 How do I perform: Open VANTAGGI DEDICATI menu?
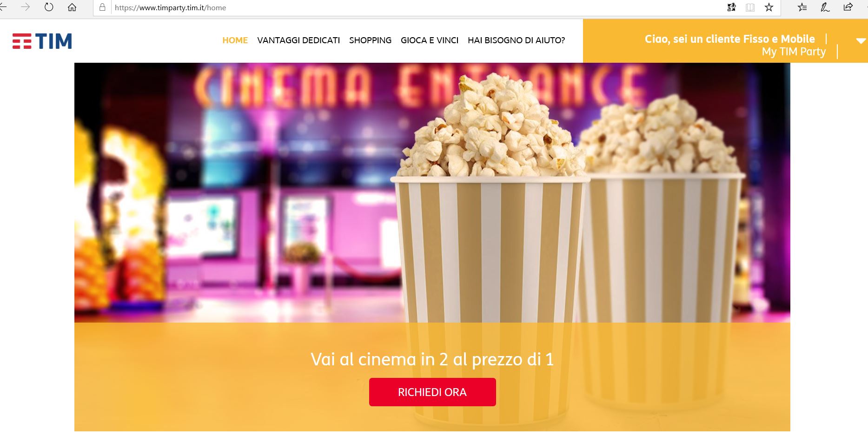pyautogui.click(x=298, y=40)
